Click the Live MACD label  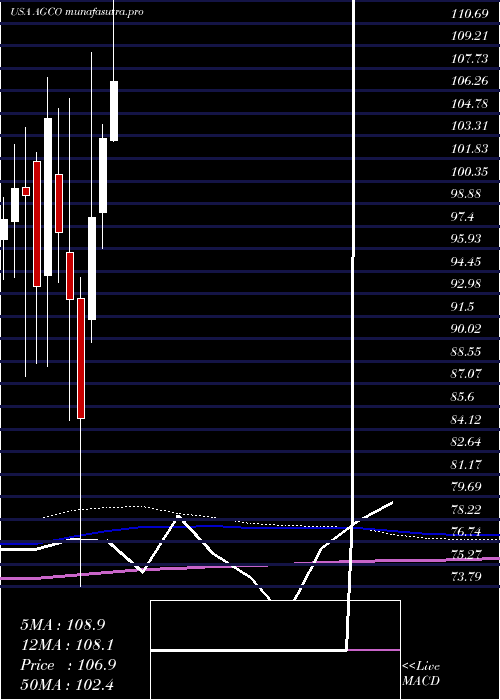[421, 674]
